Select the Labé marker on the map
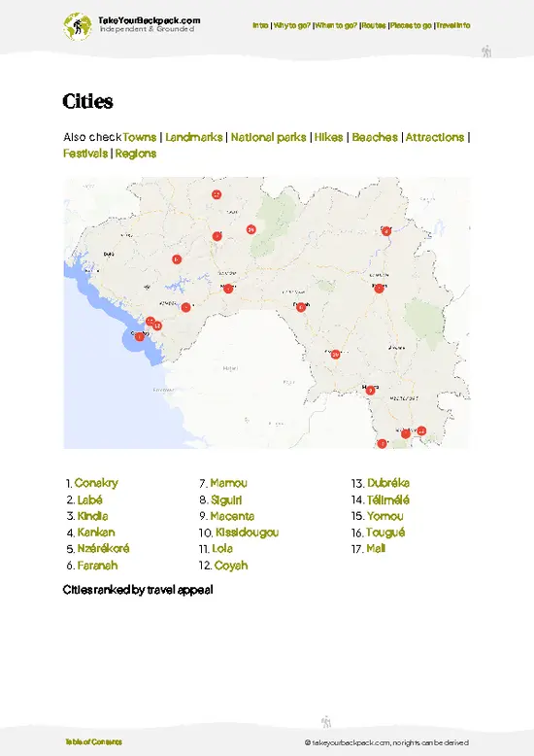The width and height of the screenshot is (534, 756). click(x=217, y=236)
